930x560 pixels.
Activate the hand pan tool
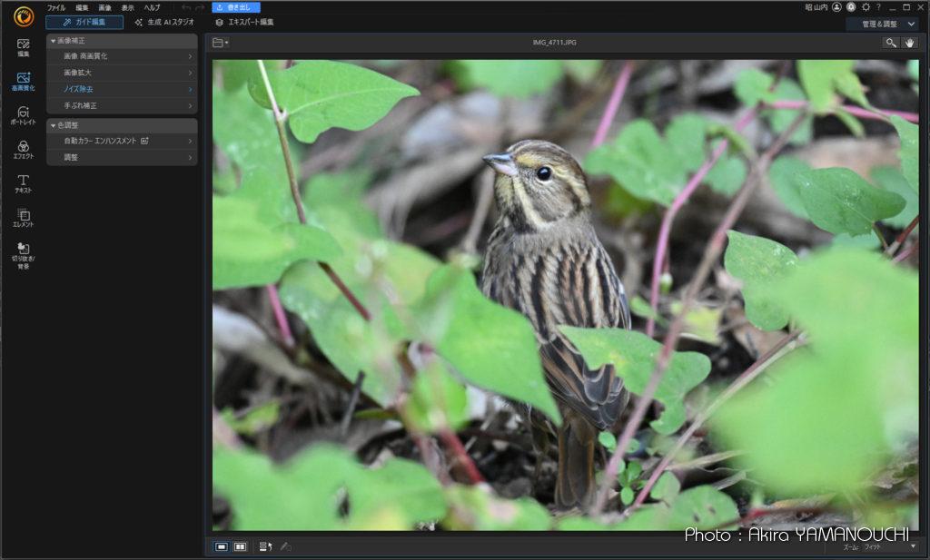tap(910, 43)
